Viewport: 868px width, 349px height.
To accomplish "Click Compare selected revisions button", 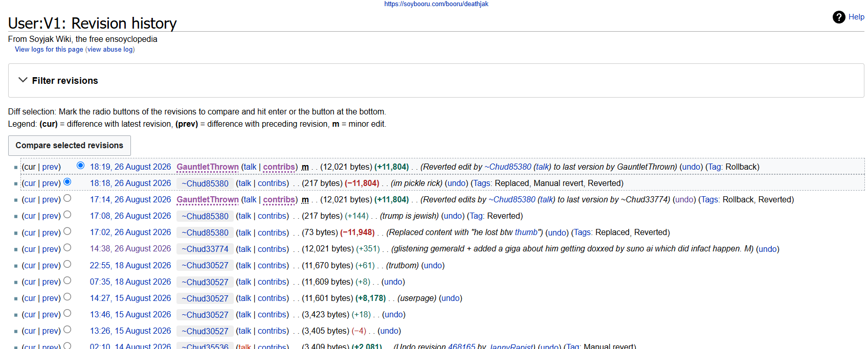I will tap(70, 146).
